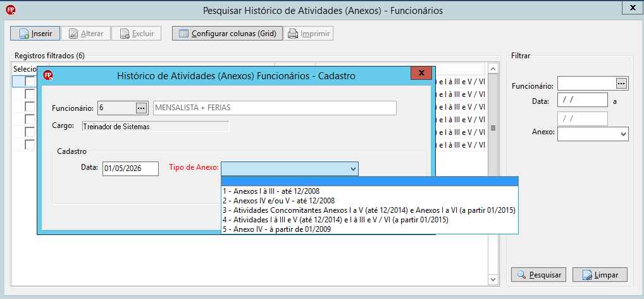644x299 pixels.
Task: Click the Alterar toolbar button
Action: [86, 34]
